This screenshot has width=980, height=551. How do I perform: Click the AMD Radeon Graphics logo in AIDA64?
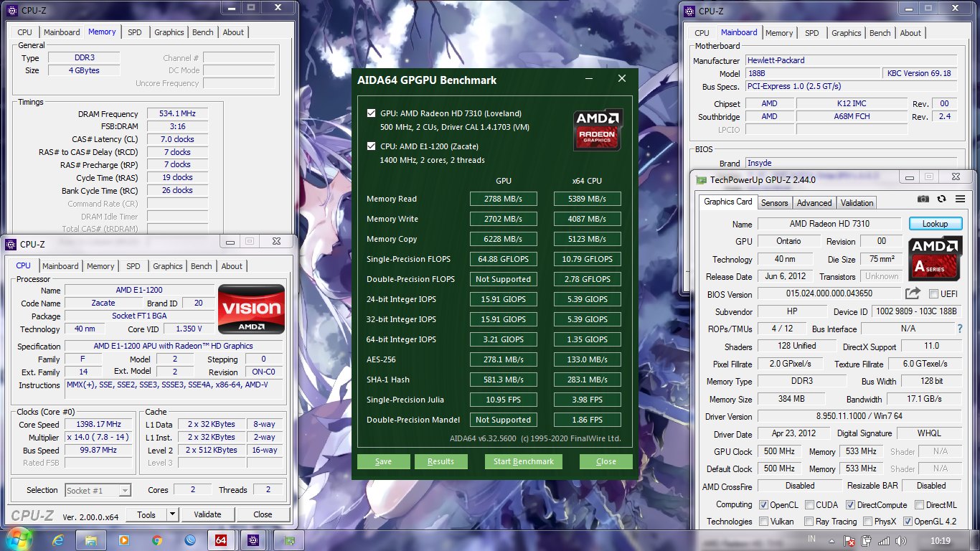click(598, 130)
